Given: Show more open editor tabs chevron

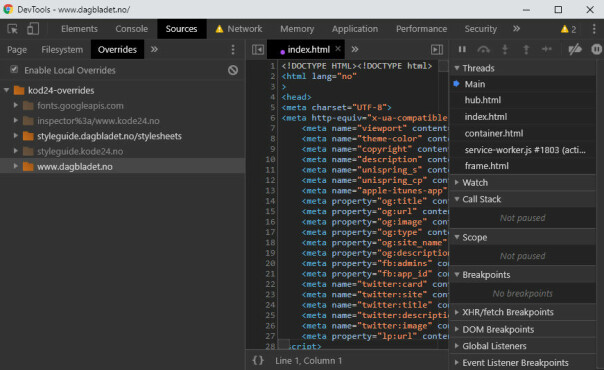Looking at the screenshot, I should pos(355,49).
